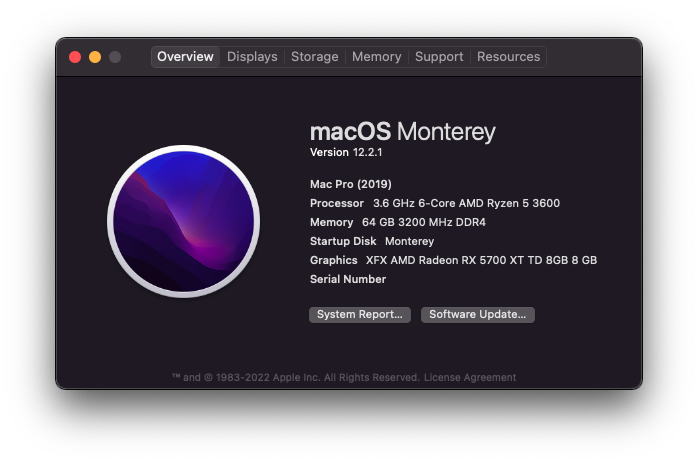Viewport: 698px width, 463px height.
Task: Minimize window with the yellow button
Action: point(95,57)
